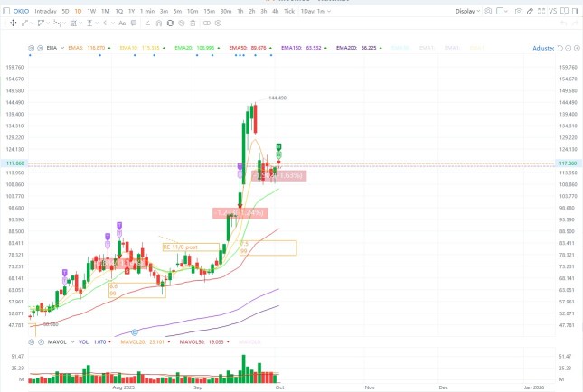Add a comment note annotation
Image resolution: width=583 pixels, height=392 pixels.
[134, 23]
